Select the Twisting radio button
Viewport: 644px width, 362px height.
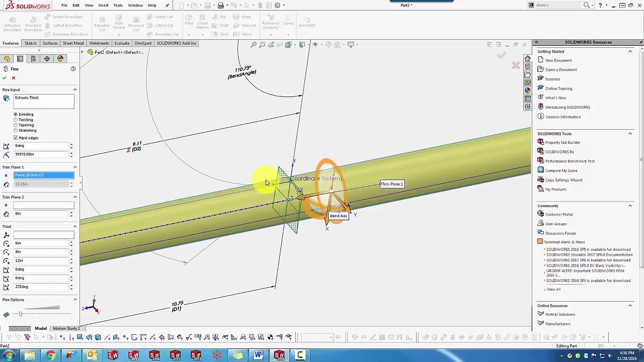pyautogui.click(x=16, y=120)
